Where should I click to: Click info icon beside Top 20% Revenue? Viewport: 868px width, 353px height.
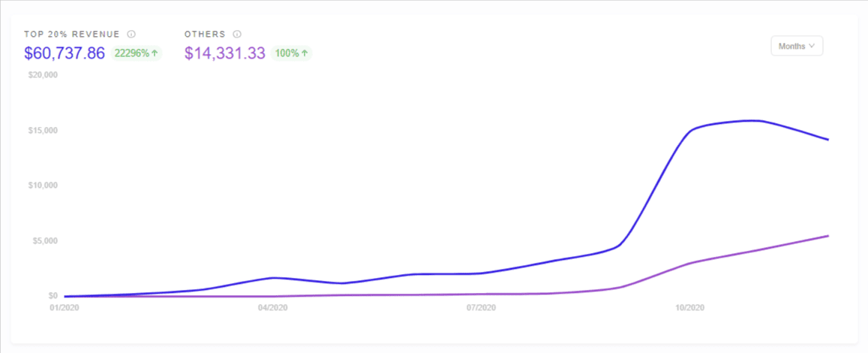click(x=131, y=35)
